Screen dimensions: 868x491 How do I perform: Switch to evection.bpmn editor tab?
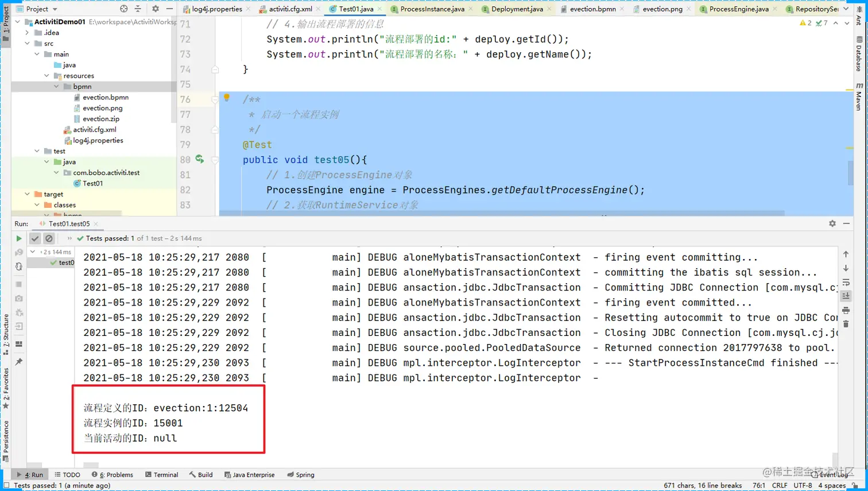[x=592, y=9]
